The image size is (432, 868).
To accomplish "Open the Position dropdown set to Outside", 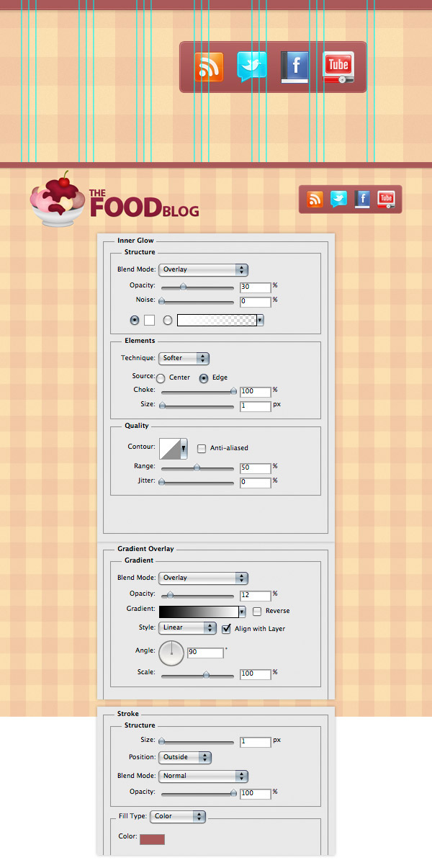I will click(x=185, y=757).
